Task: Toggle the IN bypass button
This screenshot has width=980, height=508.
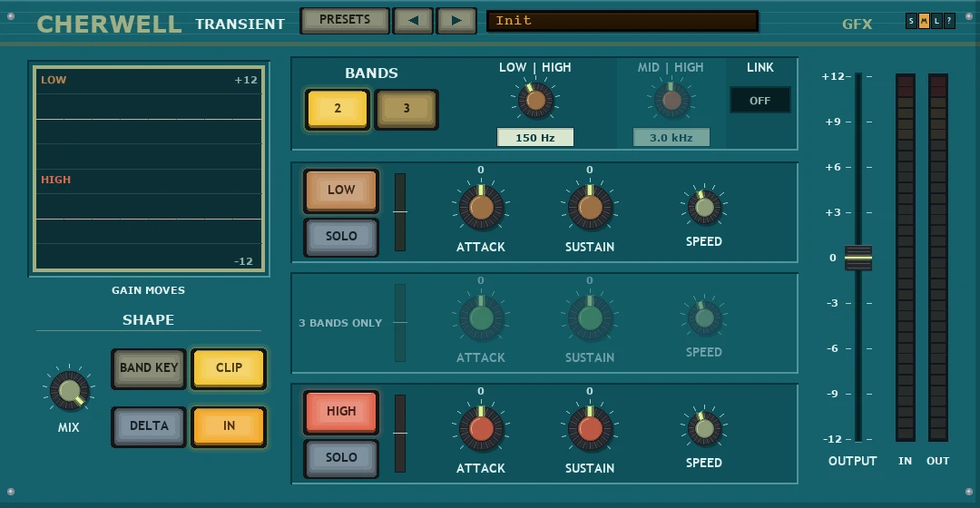Action: click(x=229, y=426)
